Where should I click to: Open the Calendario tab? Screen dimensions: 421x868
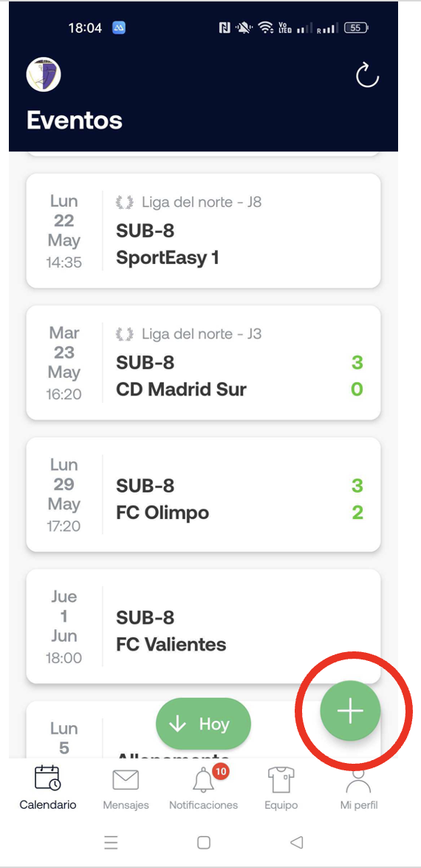(x=47, y=787)
